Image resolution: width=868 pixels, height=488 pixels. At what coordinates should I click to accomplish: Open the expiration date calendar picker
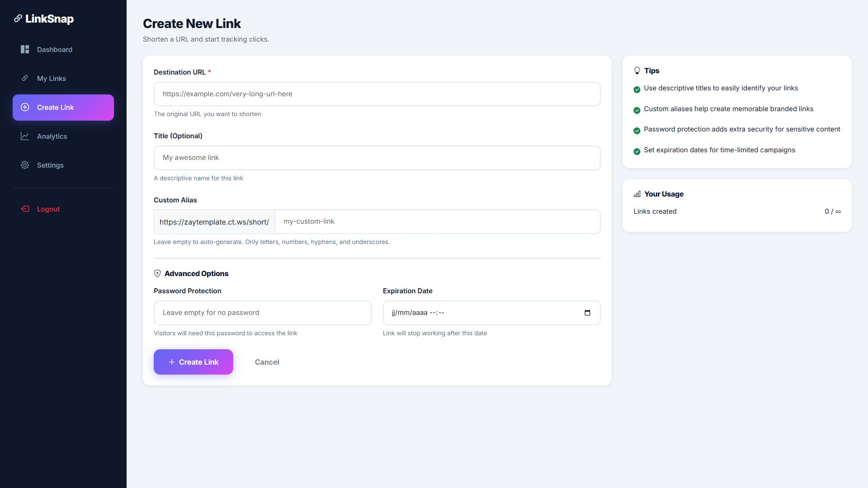coord(587,313)
